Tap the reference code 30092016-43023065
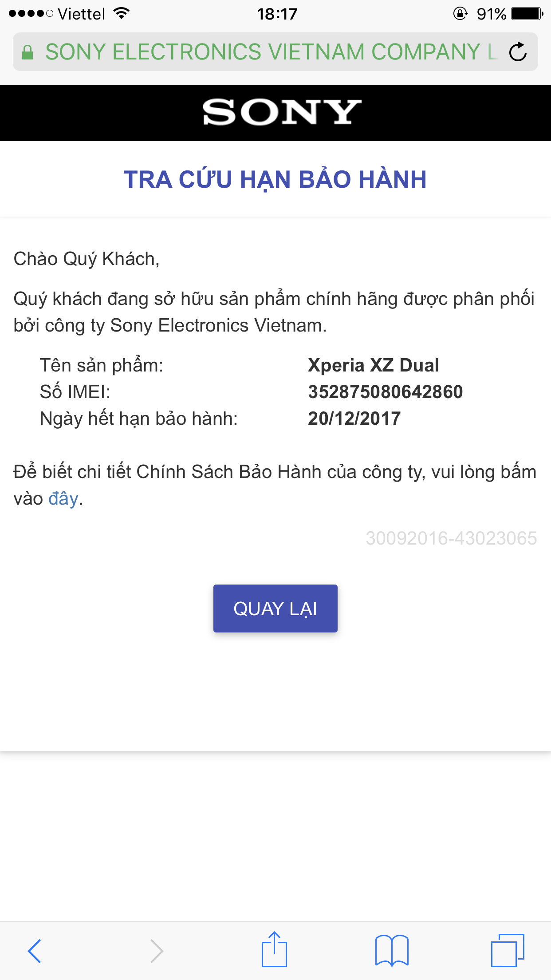The image size is (551, 980). [451, 538]
